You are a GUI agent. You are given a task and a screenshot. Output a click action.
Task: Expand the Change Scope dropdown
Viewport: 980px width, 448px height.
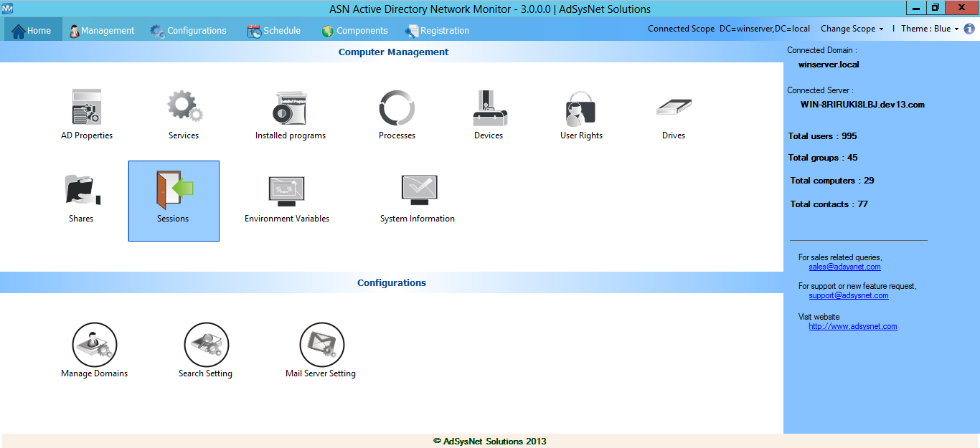tap(852, 29)
